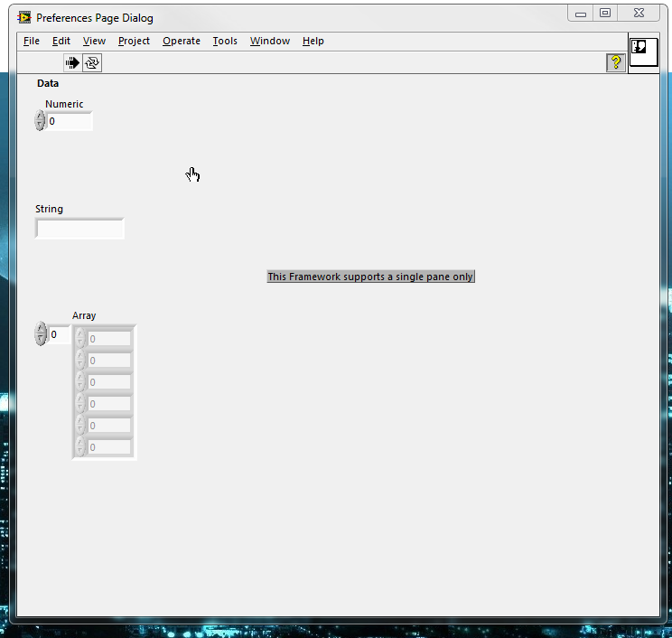Click the LabVIEW icon in the title bar

(x=24, y=17)
